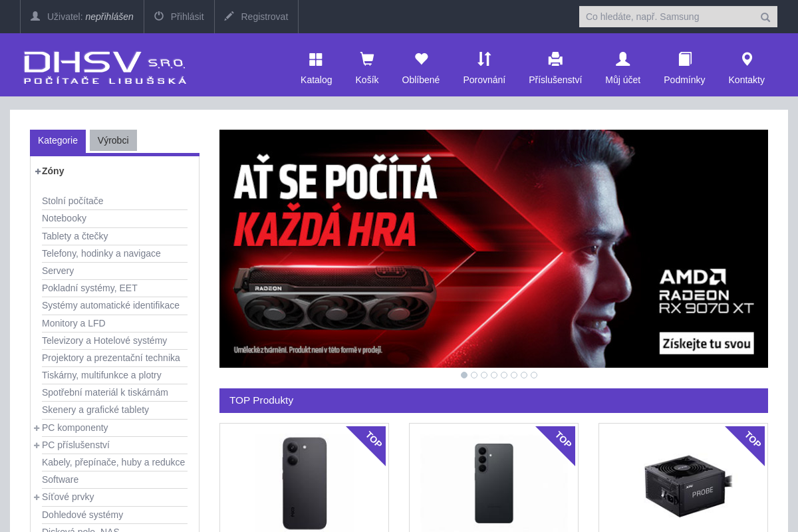Click the 'nepřihlášen' user status text
Image resolution: width=798 pixels, height=532 pixels.
tap(109, 17)
